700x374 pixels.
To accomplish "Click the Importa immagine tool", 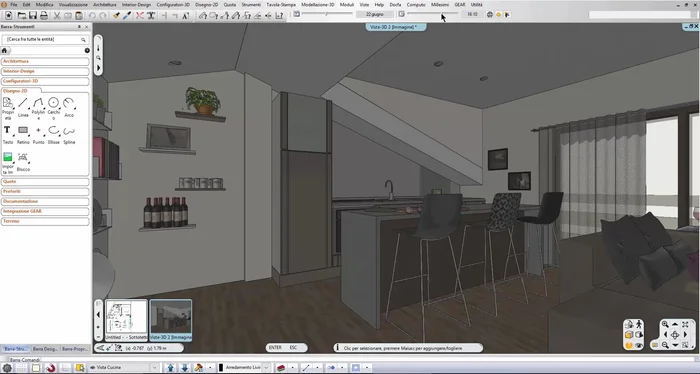I will (x=8, y=163).
